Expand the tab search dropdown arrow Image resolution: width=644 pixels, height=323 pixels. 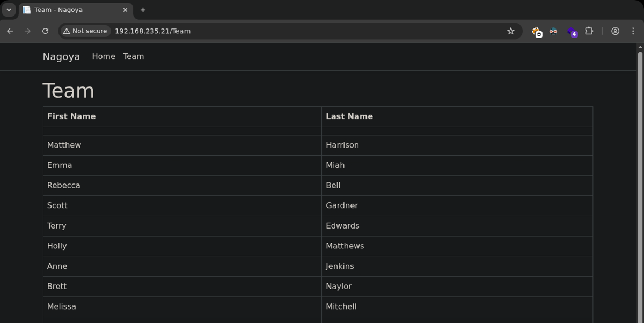[9, 10]
